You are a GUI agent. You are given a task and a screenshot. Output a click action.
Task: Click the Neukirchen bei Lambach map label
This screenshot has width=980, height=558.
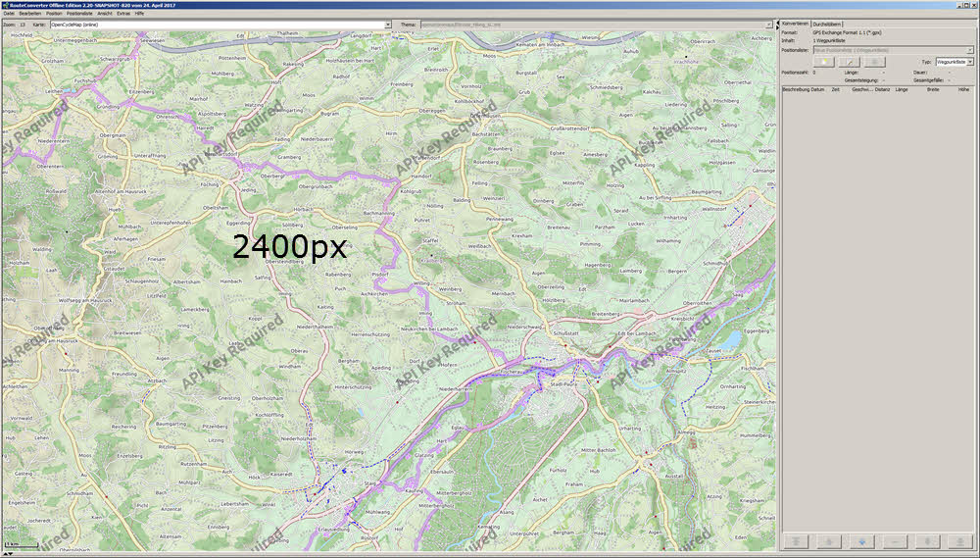429,330
